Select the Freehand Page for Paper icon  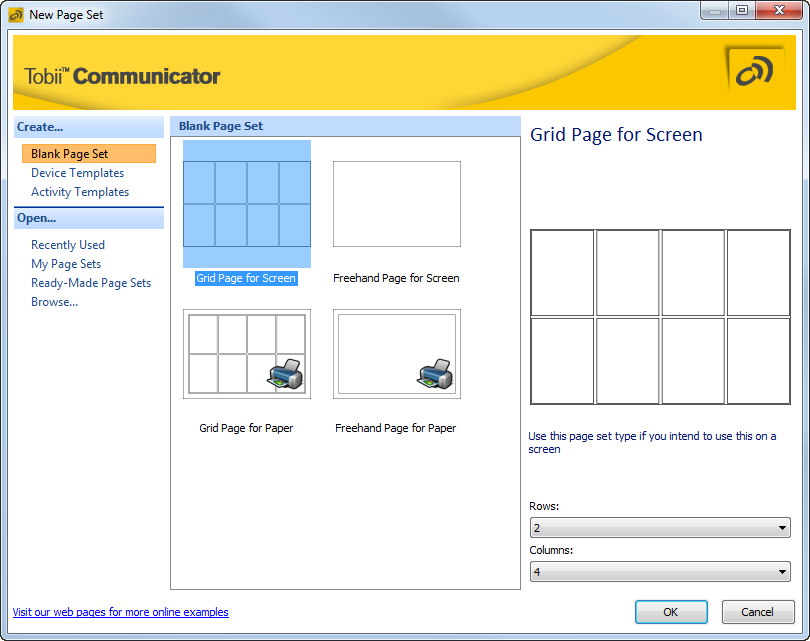click(397, 354)
